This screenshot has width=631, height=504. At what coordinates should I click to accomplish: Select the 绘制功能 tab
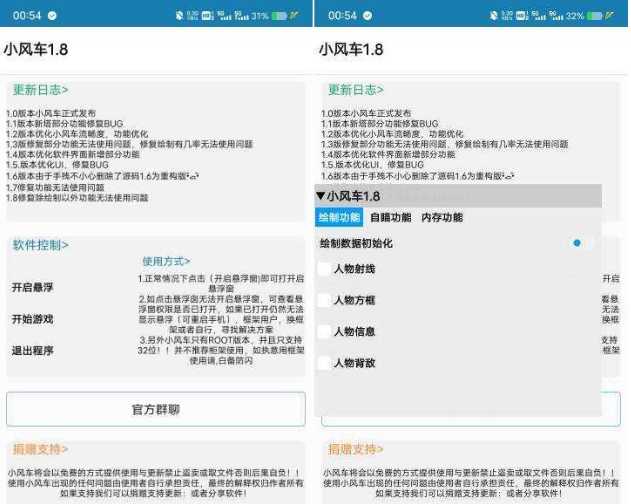pos(339,218)
